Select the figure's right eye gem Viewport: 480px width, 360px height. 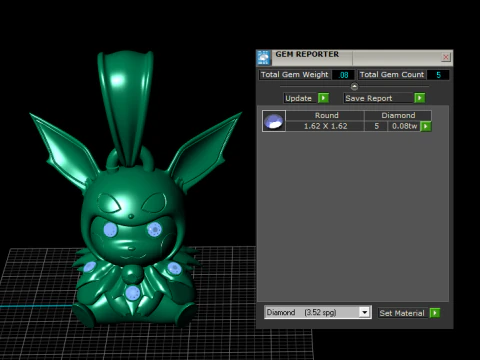(x=154, y=229)
